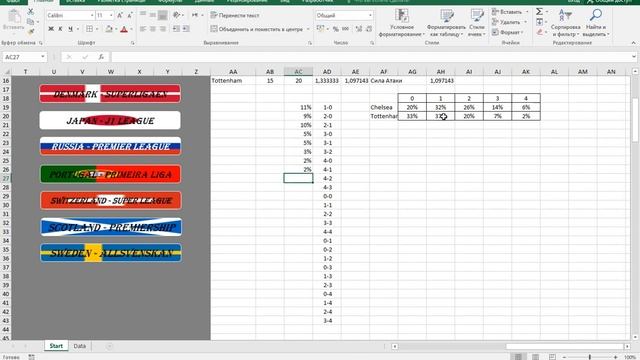This screenshot has height=360, width=640.
Task: Expand the formula bar arrow
Action: coord(633,57)
